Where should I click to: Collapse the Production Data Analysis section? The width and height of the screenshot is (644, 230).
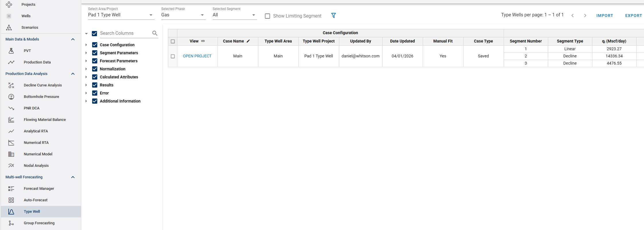73,74
